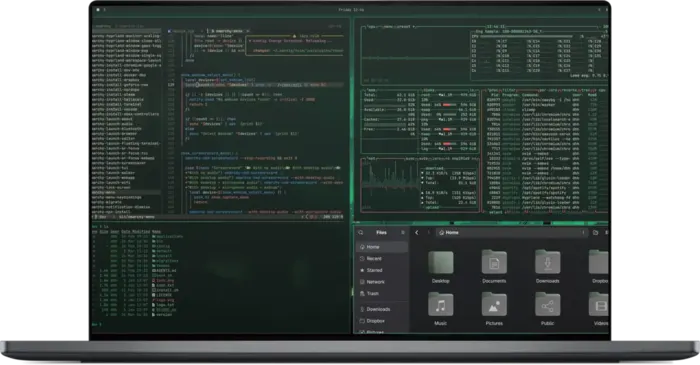Click AGENTS.md in the terminal listing
The width and height of the screenshot is (700, 365).
pos(165,270)
